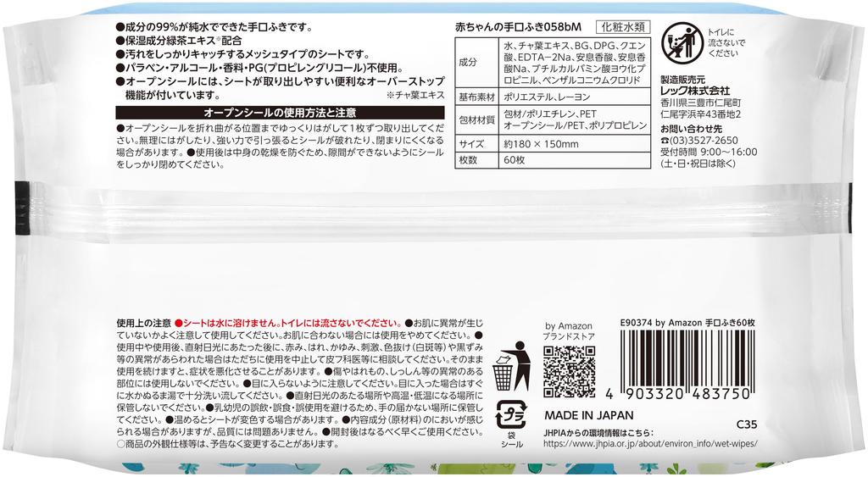Select the bullet about メッシュタイプのシート
The image size is (868, 477).
tap(243, 54)
